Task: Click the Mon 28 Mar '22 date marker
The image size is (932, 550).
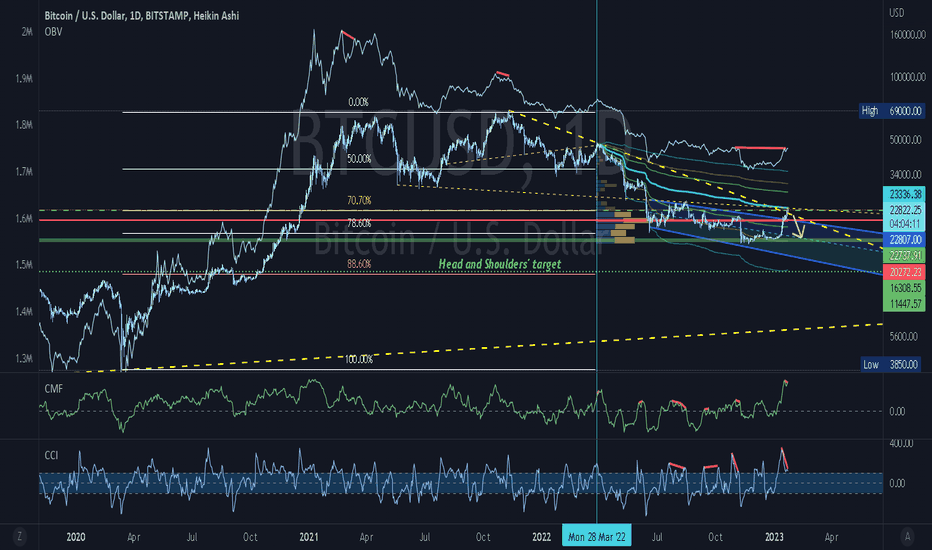Action: 596,537
